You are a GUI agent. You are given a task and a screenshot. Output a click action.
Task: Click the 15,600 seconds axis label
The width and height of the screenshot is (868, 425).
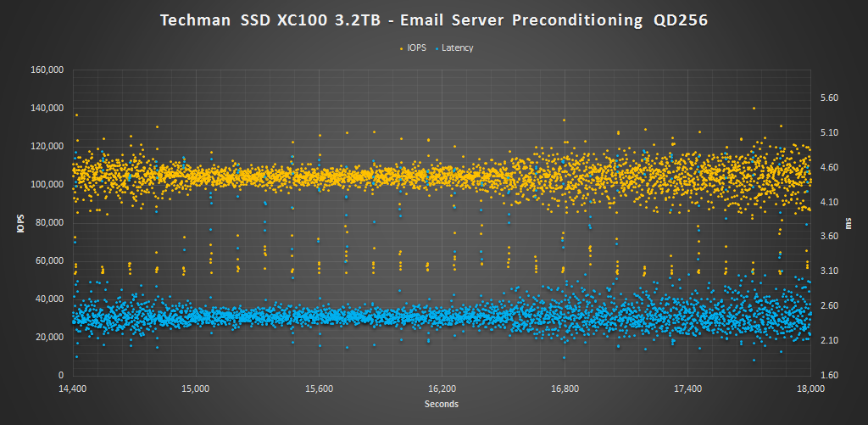[x=319, y=389]
